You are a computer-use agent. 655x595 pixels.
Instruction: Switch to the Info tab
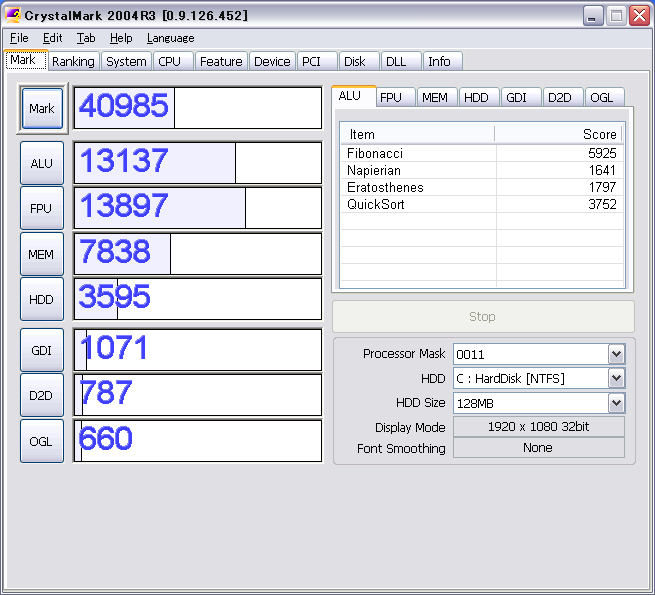click(442, 61)
